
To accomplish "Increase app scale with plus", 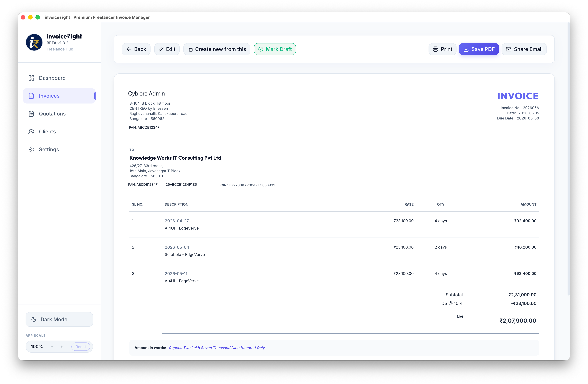I will 62,347.
